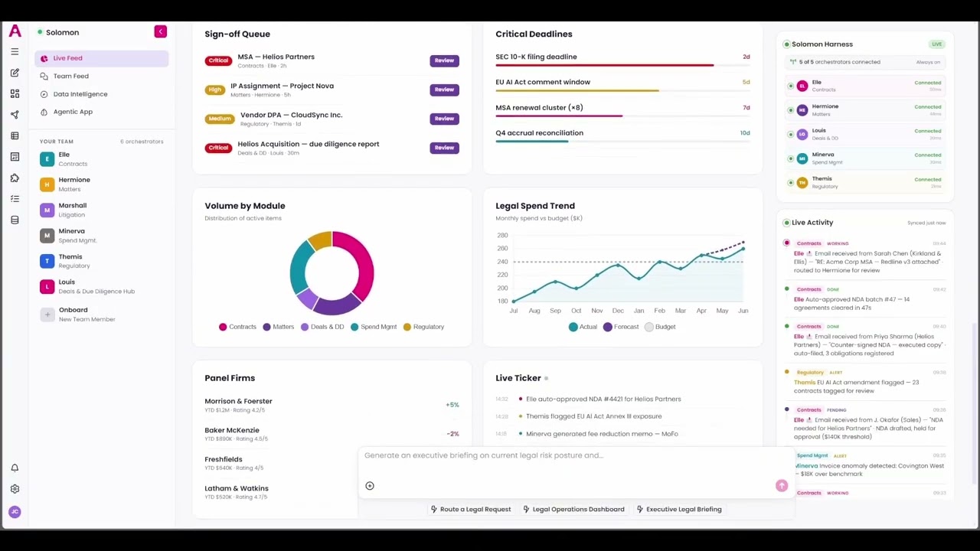Open the hamburger menu icon

click(15, 51)
